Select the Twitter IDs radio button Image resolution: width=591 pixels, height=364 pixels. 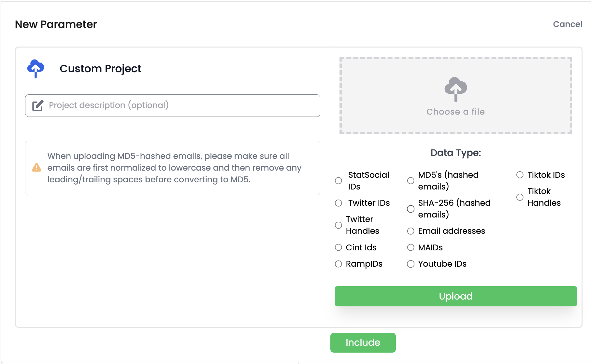[x=339, y=203]
